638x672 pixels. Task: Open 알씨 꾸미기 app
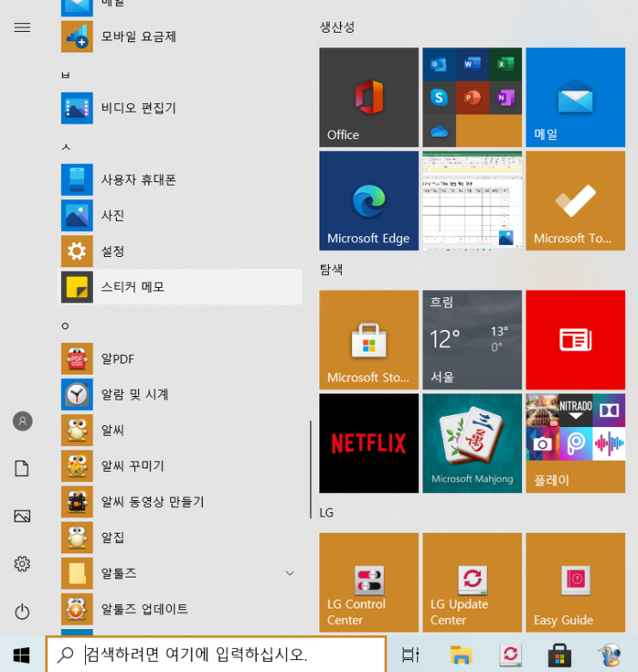(179, 466)
